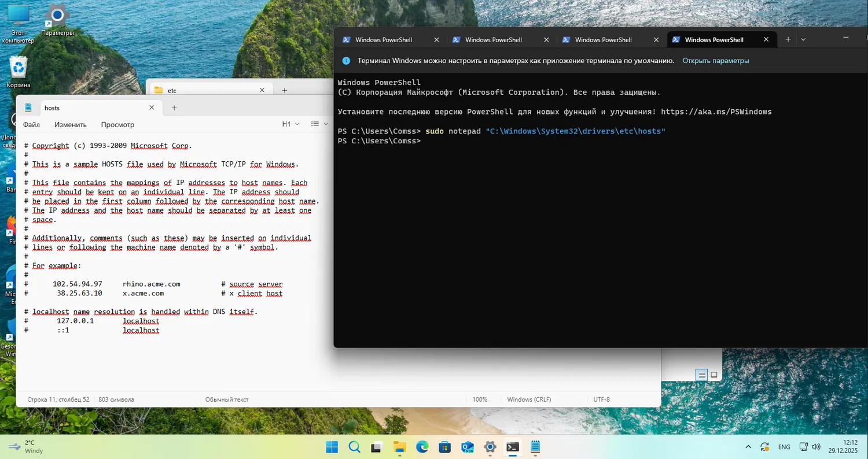Close the first PowerShell tab
The height and width of the screenshot is (459, 868).
436,40
